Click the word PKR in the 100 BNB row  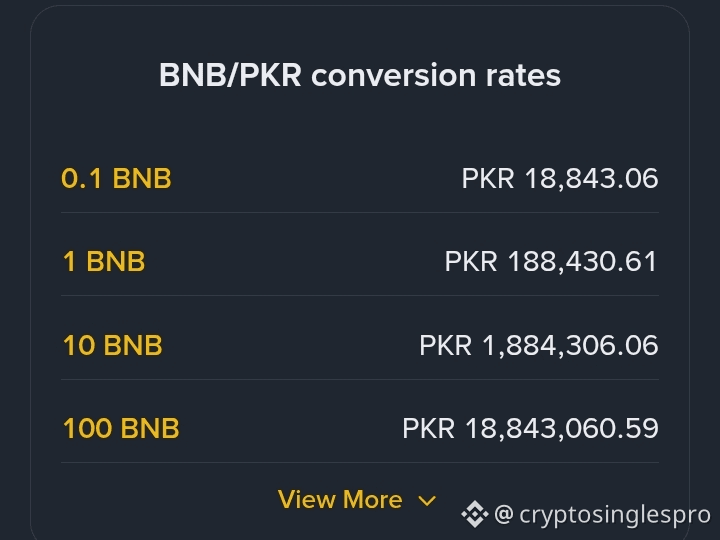[x=429, y=428]
